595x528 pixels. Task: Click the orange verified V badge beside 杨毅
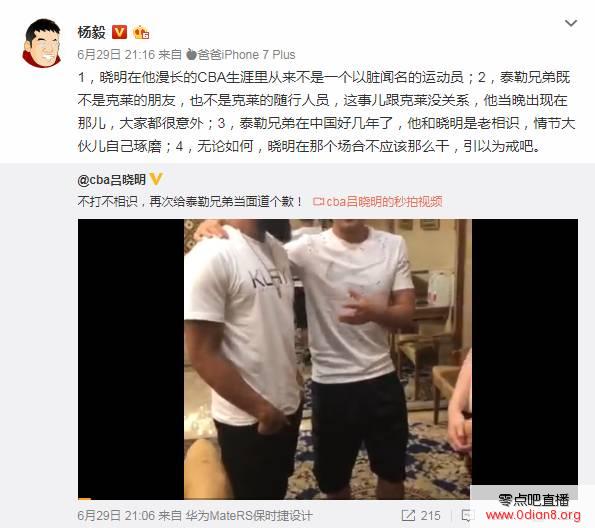(x=119, y=32)
